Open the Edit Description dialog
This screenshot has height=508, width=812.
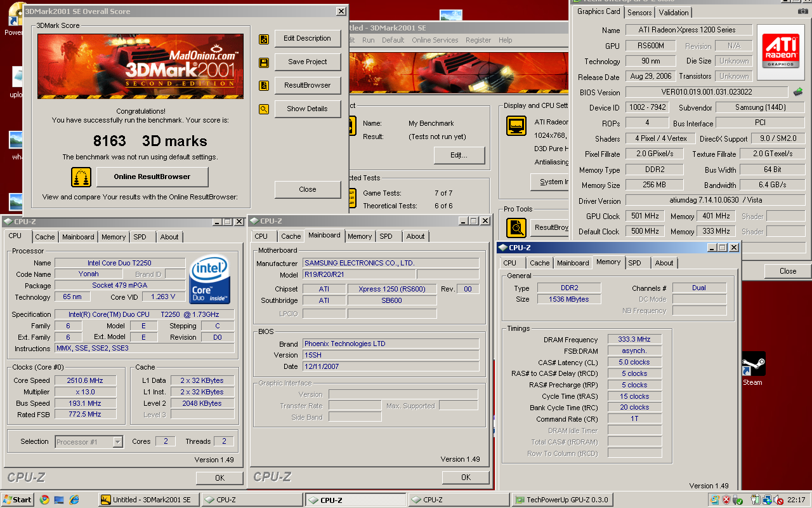pyautogui.click(x=308, y=38)
